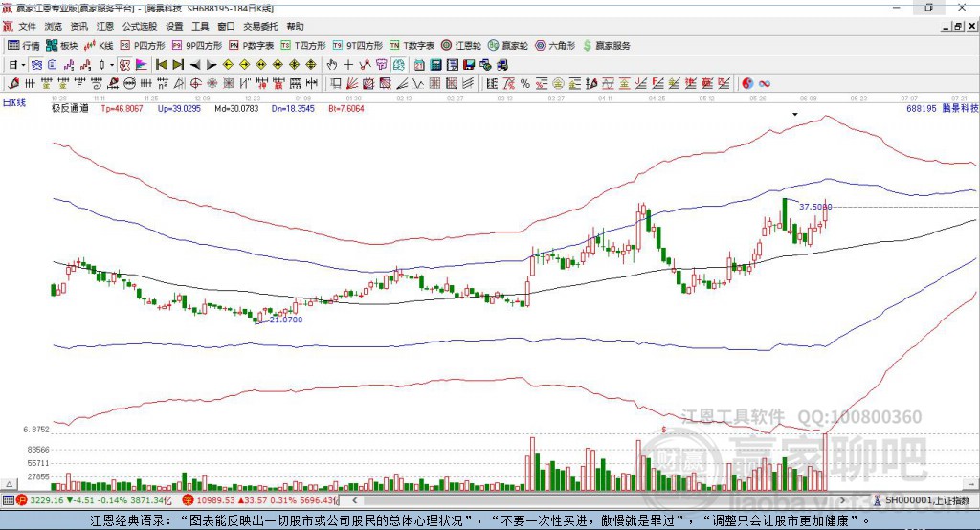Open the 板块 sector view
The height and width of the screenshot is (530, 980).
click(61, 46)
